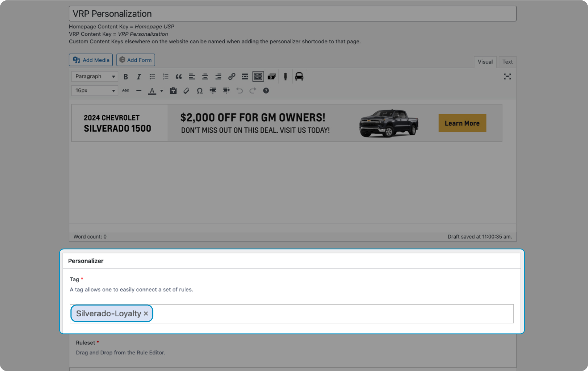
Task: Edit the VRP Personalization title field
Action: [292, 14]
